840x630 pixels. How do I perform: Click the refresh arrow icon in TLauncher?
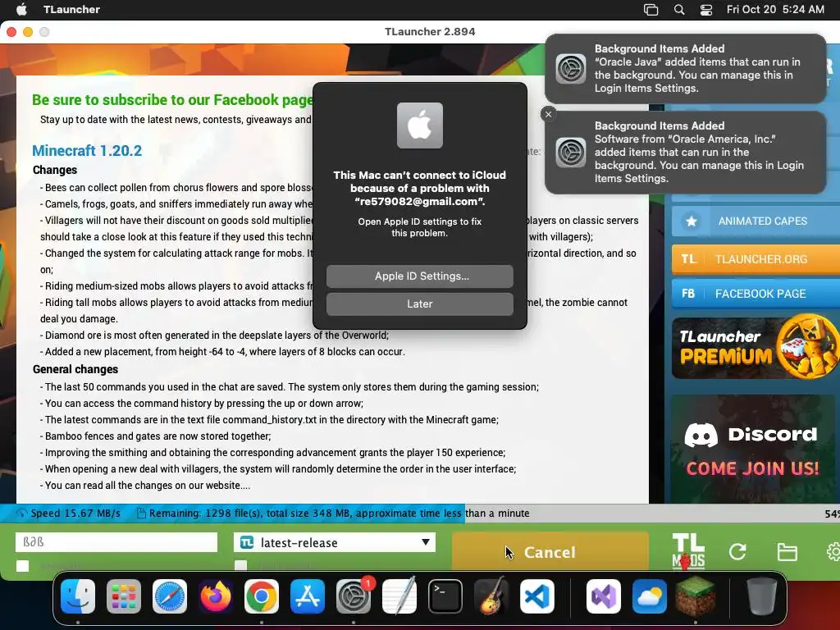point(737,552)
